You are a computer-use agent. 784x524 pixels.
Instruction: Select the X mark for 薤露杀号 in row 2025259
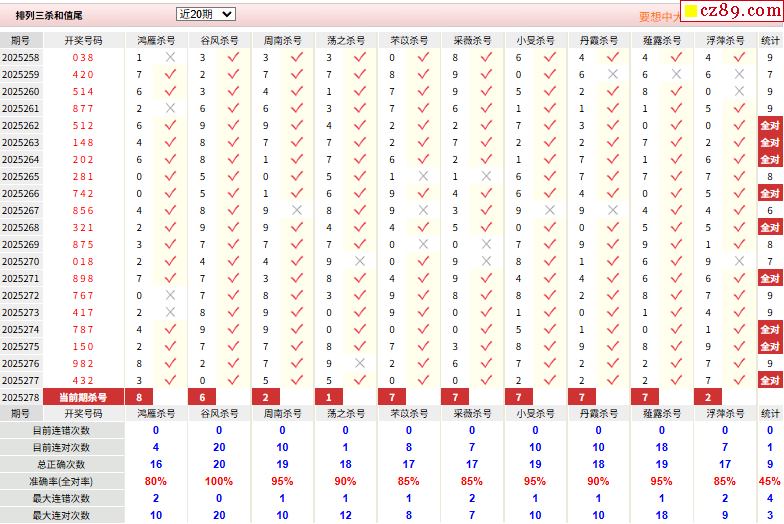[x=676, y=74]
